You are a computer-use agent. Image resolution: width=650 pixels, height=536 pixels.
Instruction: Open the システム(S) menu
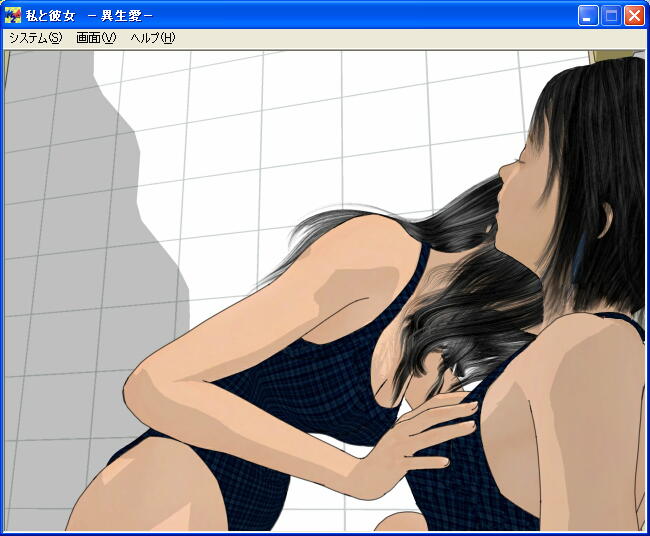click(36, 38)
